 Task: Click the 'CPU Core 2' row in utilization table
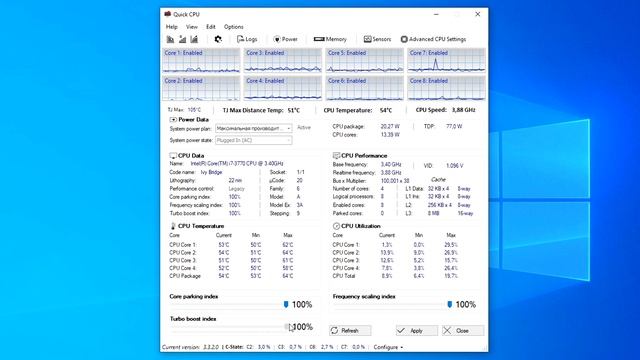point(395,253)
